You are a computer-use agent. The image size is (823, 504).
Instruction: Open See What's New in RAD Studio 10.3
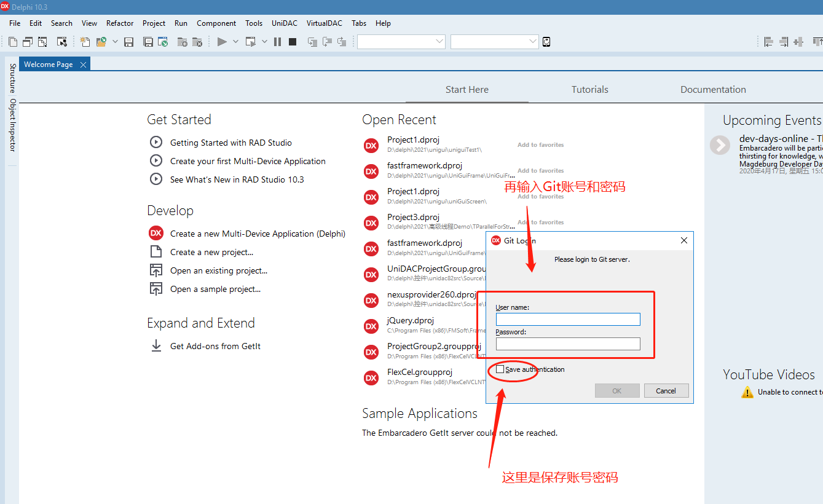click(x=237, y=179)
